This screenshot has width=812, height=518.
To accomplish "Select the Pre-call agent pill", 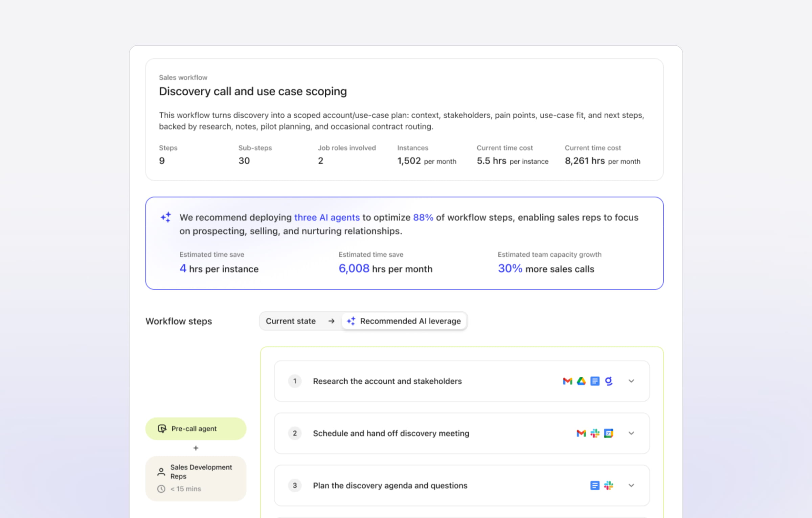I will pyautogui.click(x=196, y=429).
